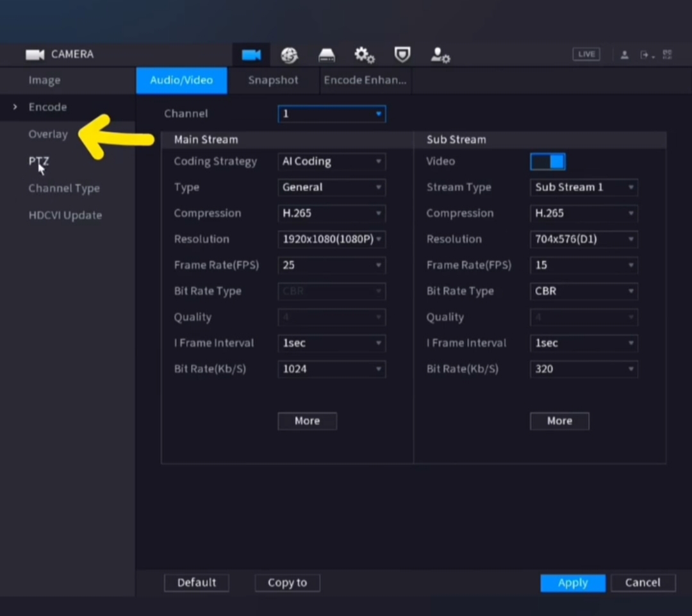Click the user profile icon at top right
The image size is (692, 616).
625,54
